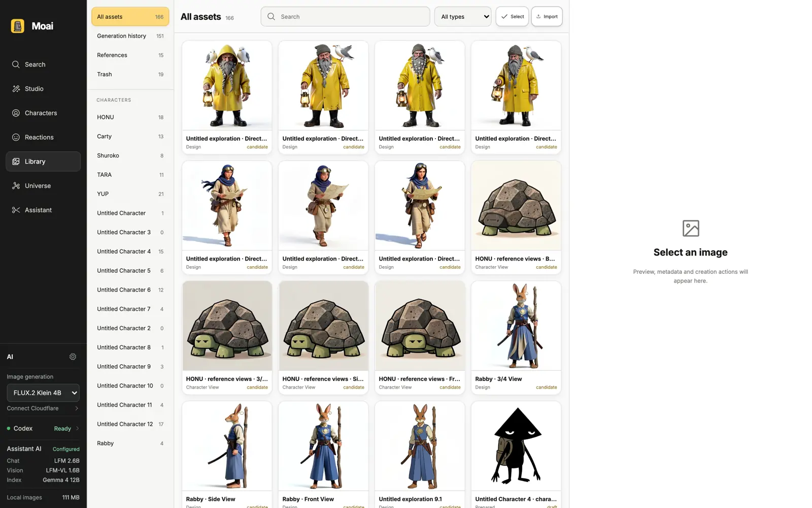The width and height of the screenshot is (812, 508).
Task: Click the Import button
Action: (547, 17)
